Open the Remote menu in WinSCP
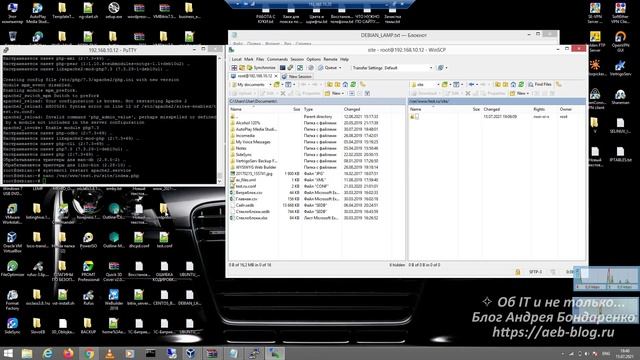The height and width of the screenshot is (360, 640). (330, 60)
